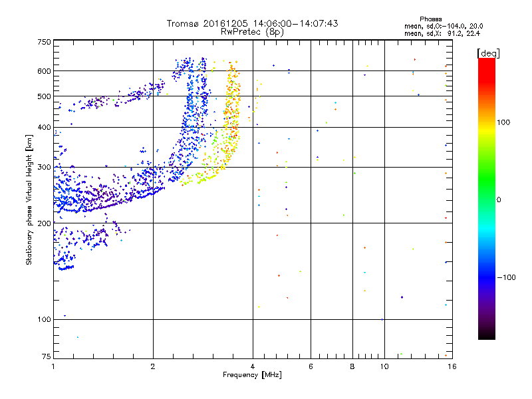Click the '0' label on the colorbar
Viewport: 532px width, 399px height.
coord(499,199)
